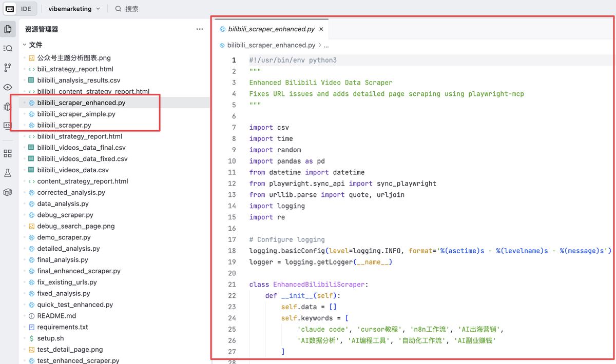
Task: Open the 资源管理器 more options menu
Action: click(x=200, y=29)
